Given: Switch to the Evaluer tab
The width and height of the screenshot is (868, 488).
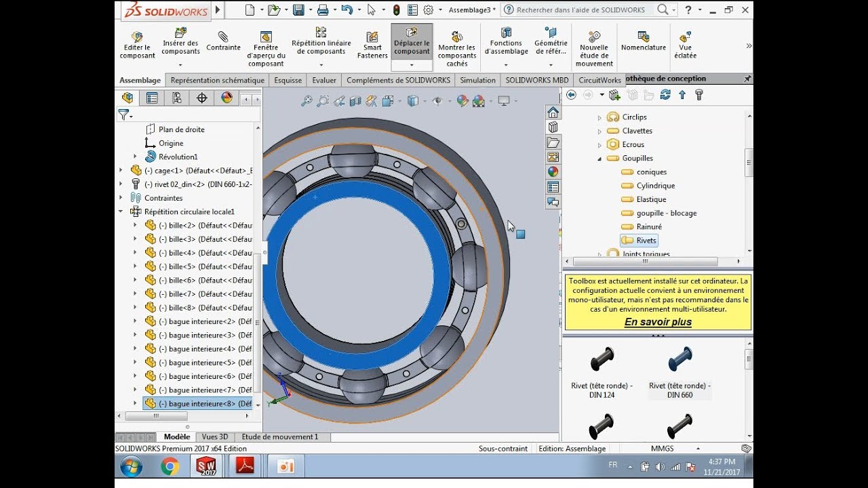Looking at the screenshot, I should pos(324,80).
